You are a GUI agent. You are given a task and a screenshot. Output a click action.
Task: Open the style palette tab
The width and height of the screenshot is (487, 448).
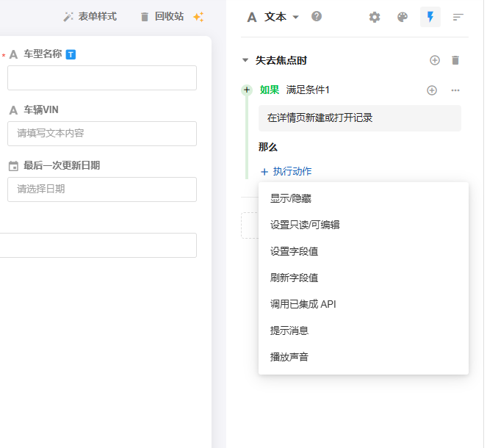pyautogui.click(x=403, y=17)
